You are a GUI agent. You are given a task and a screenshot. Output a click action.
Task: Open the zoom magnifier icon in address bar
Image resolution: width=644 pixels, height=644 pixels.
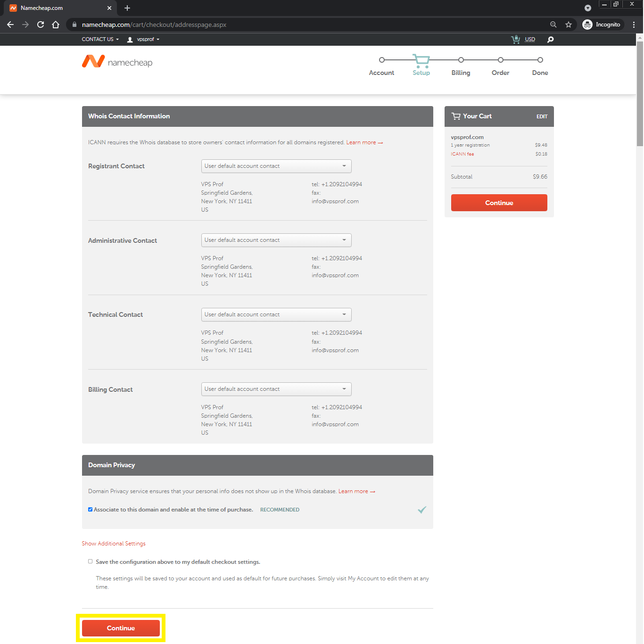click(553, 25)
